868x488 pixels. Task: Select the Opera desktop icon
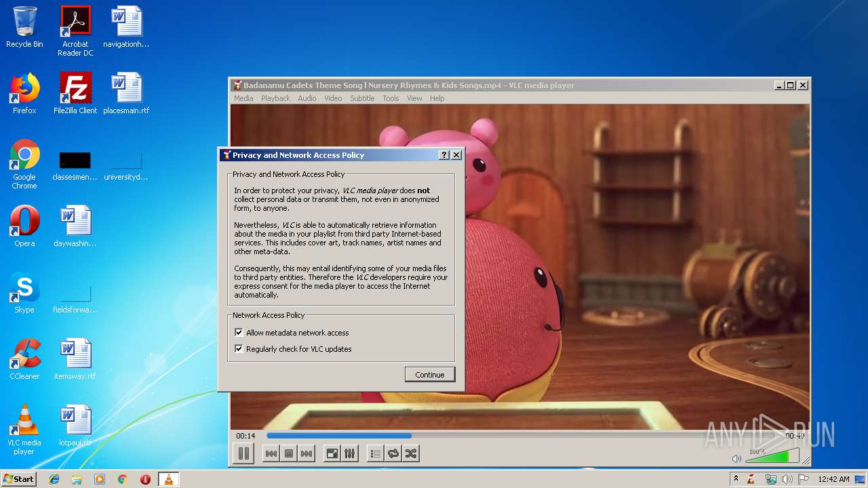[24, 226]
